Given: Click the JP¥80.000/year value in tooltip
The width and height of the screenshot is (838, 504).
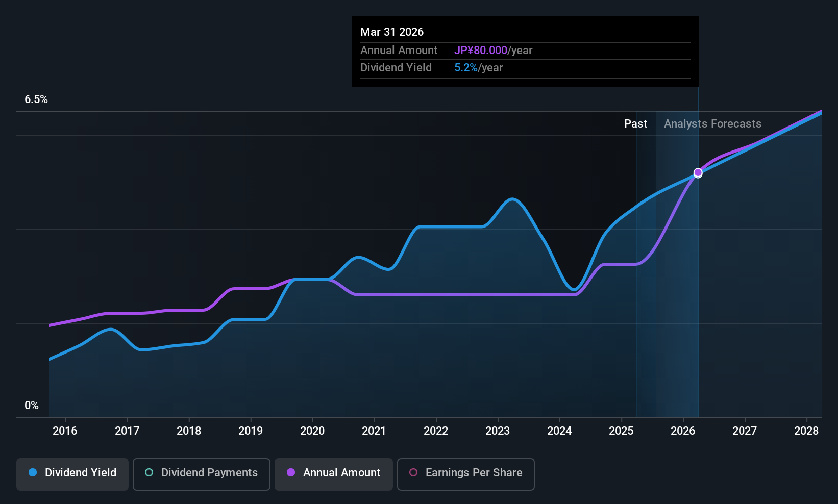Looking at the screenshot, I should [x=493, y=51].
